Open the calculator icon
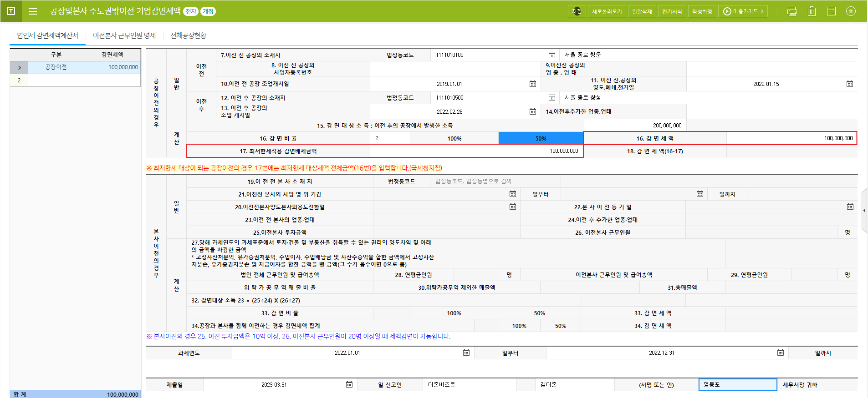Image resolution: width=868 pixels, height=398 pixels. coord(831,11)
